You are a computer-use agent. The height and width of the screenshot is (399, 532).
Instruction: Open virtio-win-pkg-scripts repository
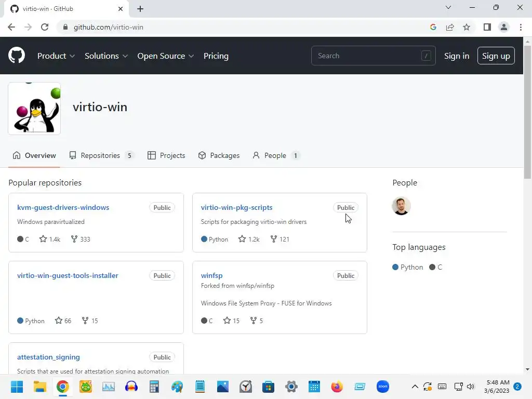coord(236,207)
